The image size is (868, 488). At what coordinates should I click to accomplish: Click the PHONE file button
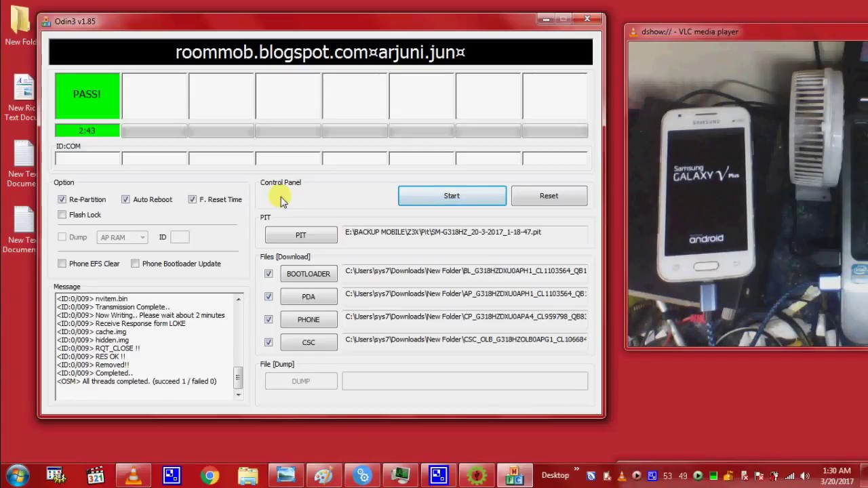click(x=309, y=319)
